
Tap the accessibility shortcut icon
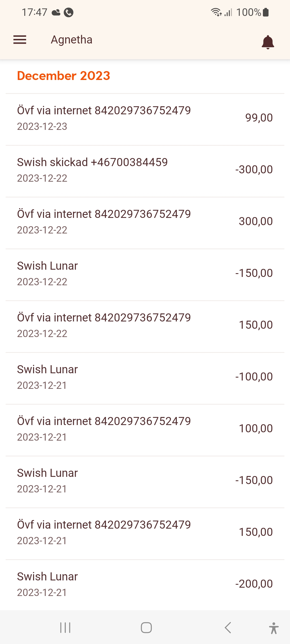(x=274, y=628)
